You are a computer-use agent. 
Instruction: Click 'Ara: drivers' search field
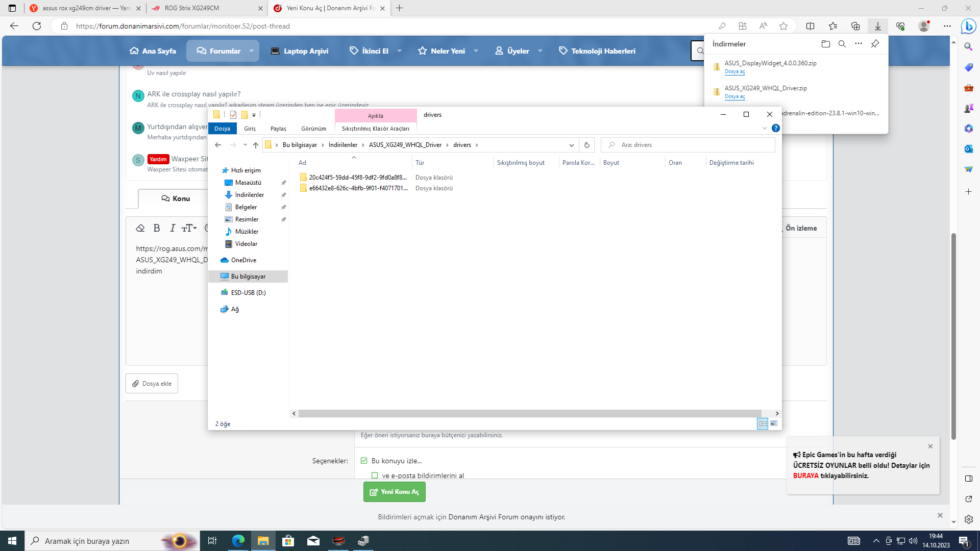(x=688, y=145)
